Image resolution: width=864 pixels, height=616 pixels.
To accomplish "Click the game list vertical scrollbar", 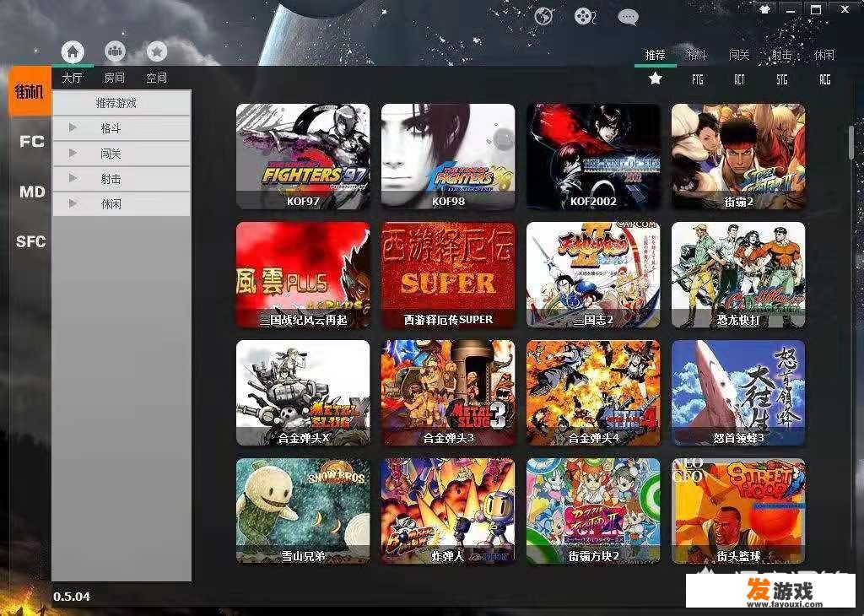I will point(852,144).
